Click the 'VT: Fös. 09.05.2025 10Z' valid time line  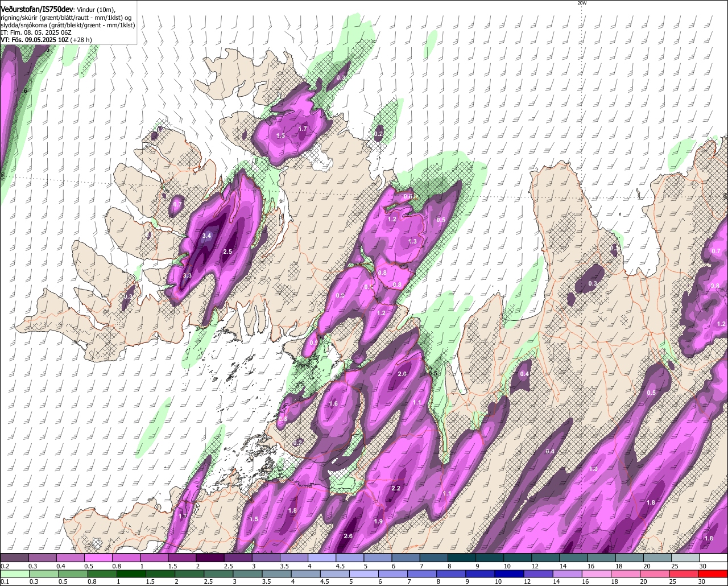[35, 40]
